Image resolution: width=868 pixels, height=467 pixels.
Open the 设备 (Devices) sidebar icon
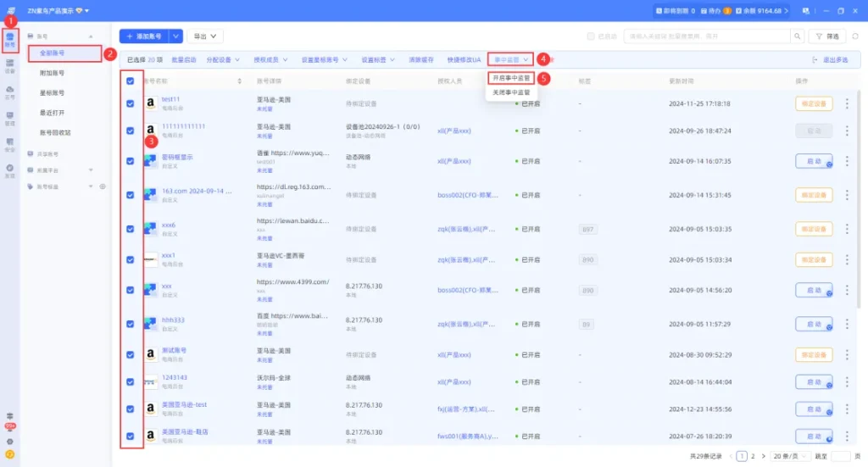pyautogui.click(x=9, y=67)
